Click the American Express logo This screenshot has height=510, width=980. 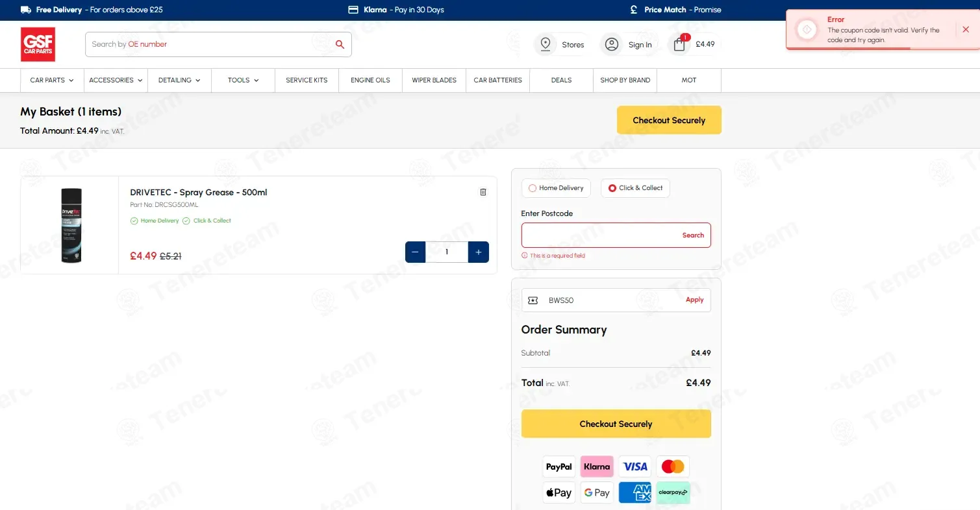coord(635,493)
